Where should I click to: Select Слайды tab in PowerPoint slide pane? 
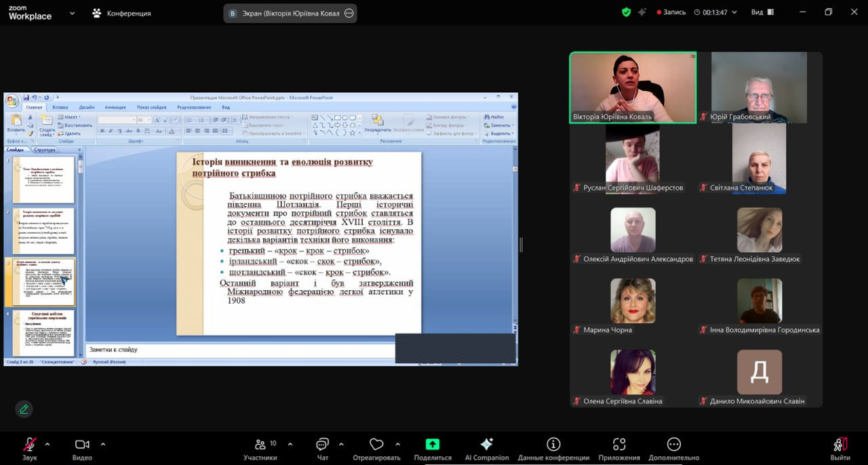pos(15,150)
